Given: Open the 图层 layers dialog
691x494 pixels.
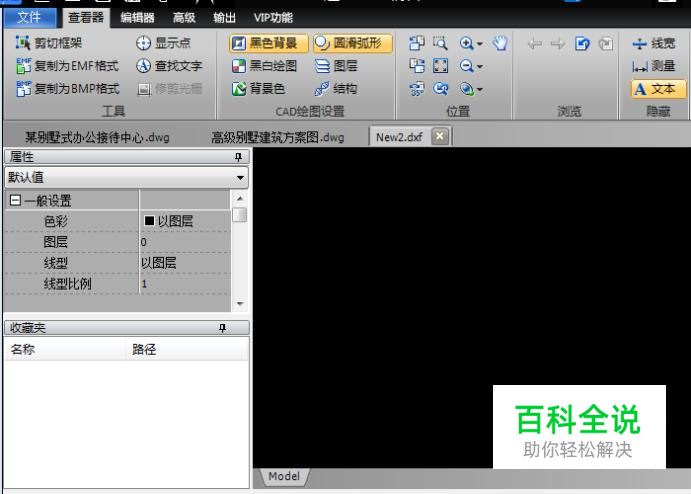Looking at the screenshot, I should 336,66.
